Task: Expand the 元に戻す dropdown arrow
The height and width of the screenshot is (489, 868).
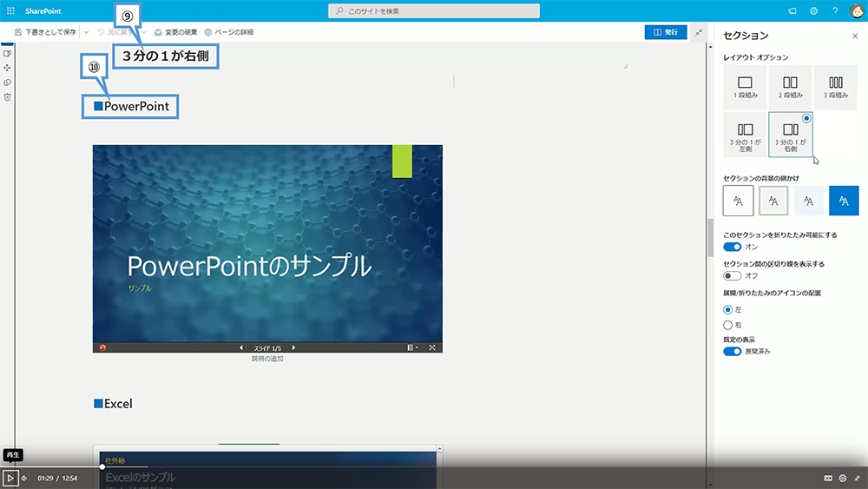Action: (143, 32)
